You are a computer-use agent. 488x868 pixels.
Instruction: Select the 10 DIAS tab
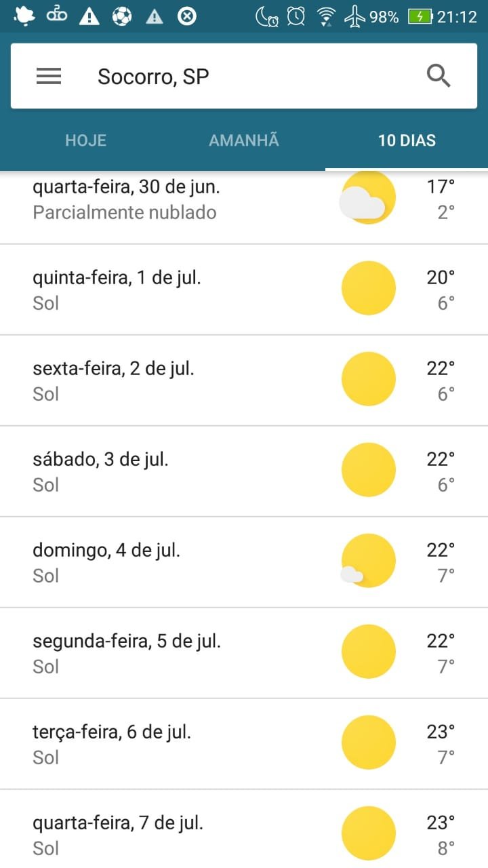point(407,140)
